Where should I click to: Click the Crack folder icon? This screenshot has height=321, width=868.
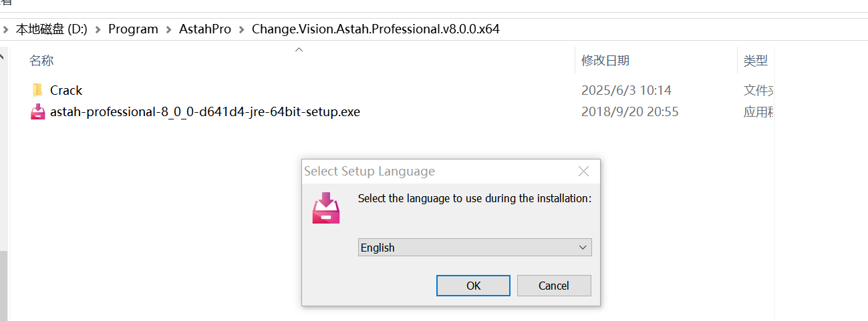coord(37,90)
